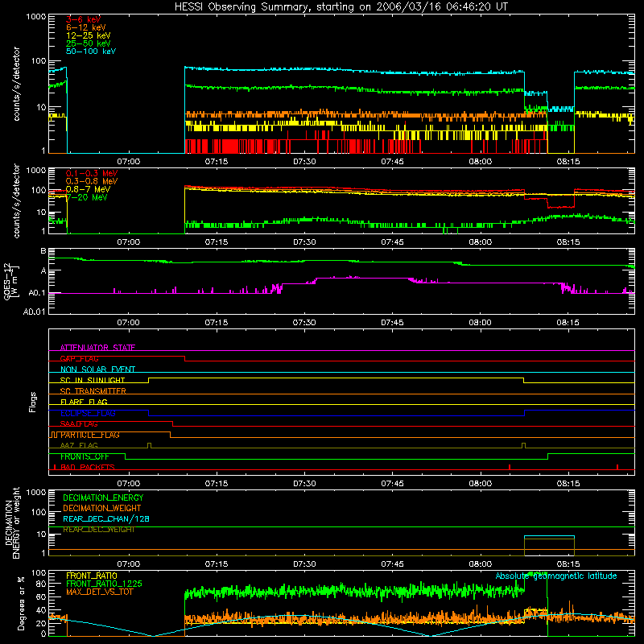Click the 0.8-7 MeV legend label
This screenshot has height=644, width=644.
[x=88, y=189]
